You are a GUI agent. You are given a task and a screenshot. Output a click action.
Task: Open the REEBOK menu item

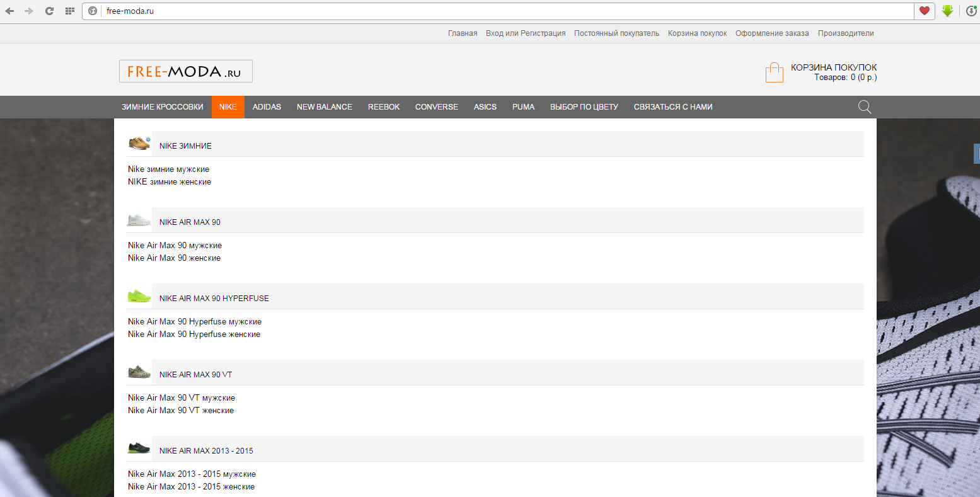(384, 107)
